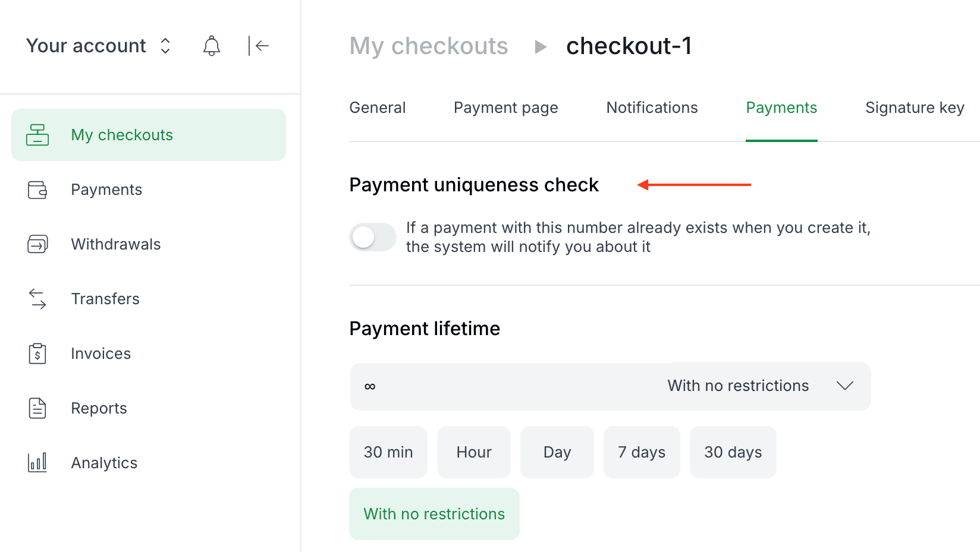Switch to the Notifications tab
Screen dimensions: 980x552
(652, 108)
